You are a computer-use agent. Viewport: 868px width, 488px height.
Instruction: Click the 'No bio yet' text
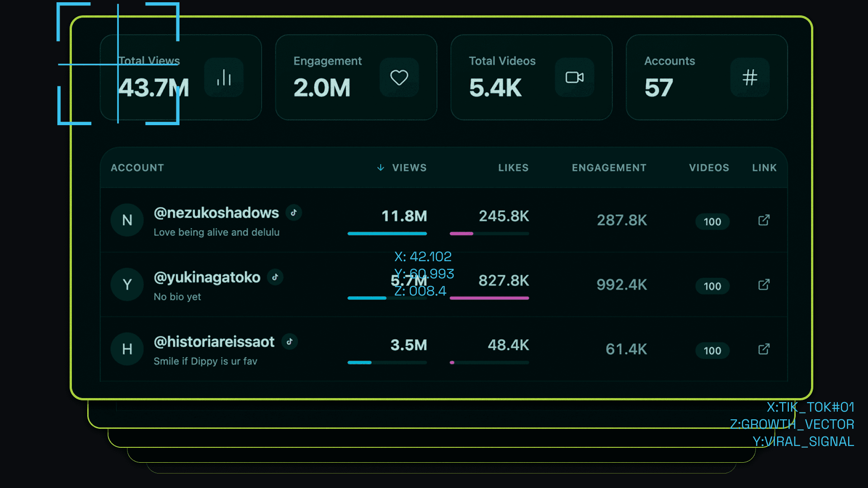(177, 297)
